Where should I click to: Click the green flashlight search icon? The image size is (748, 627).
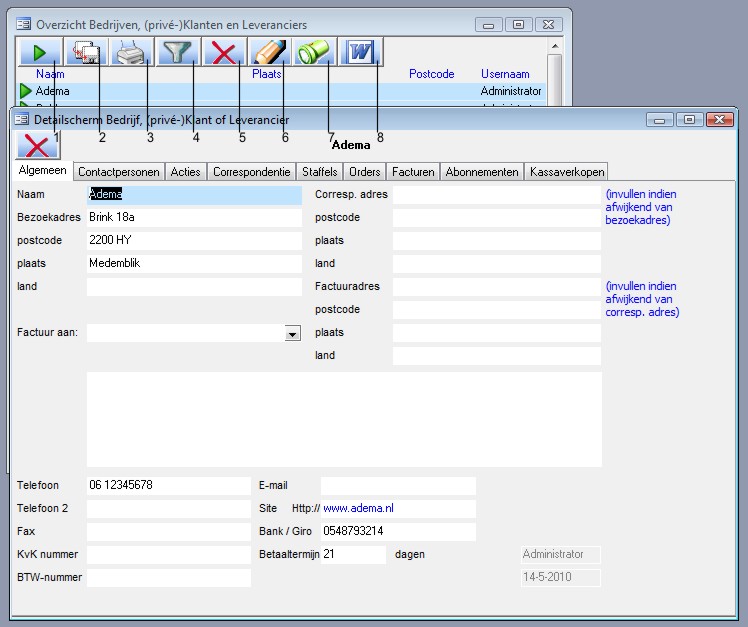(314, 52)
